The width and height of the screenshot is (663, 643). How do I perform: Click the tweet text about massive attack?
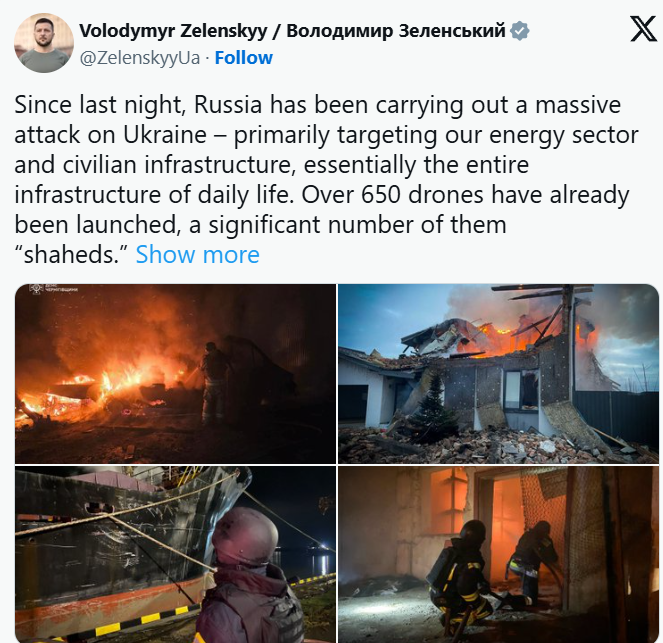point(326,179)
